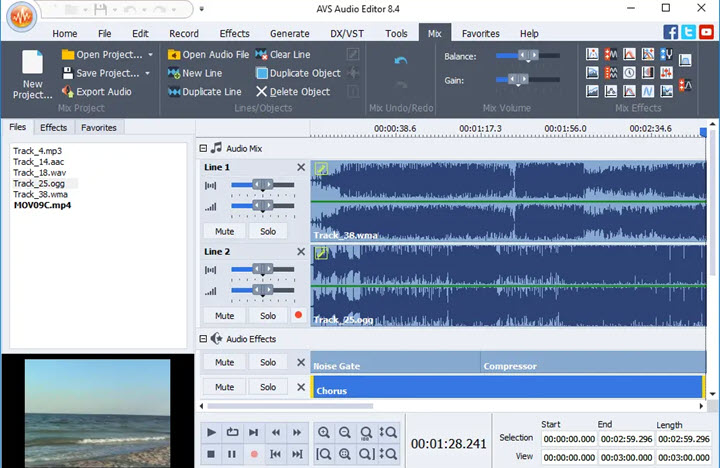
Task: Click the Delete Object icon
Action: tap(262, 92)
